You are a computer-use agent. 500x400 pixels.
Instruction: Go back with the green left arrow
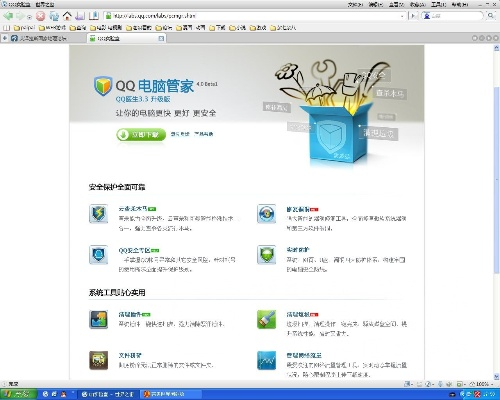pos(8,16)
